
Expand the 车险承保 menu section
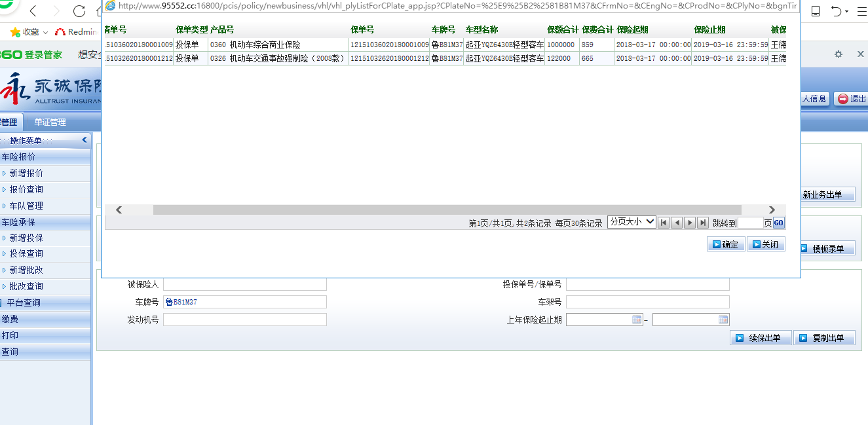(45, 222)
